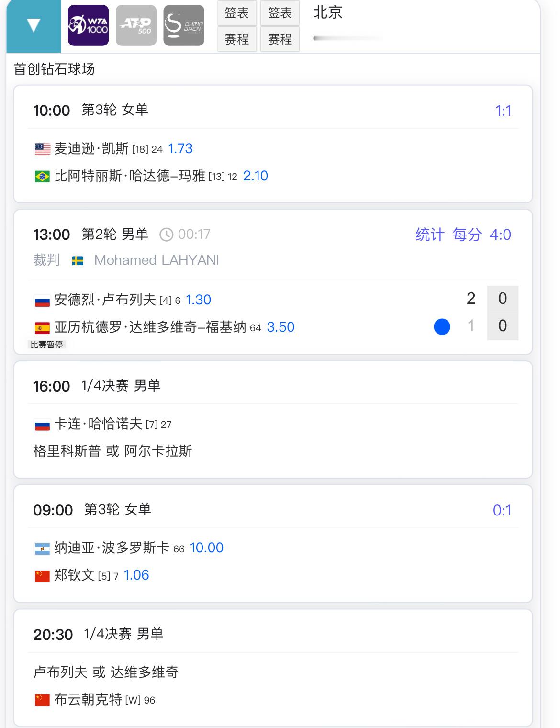The image size is (560, 728).
Task: Click the blue serving indicator dot
Action: coord(442,327)
